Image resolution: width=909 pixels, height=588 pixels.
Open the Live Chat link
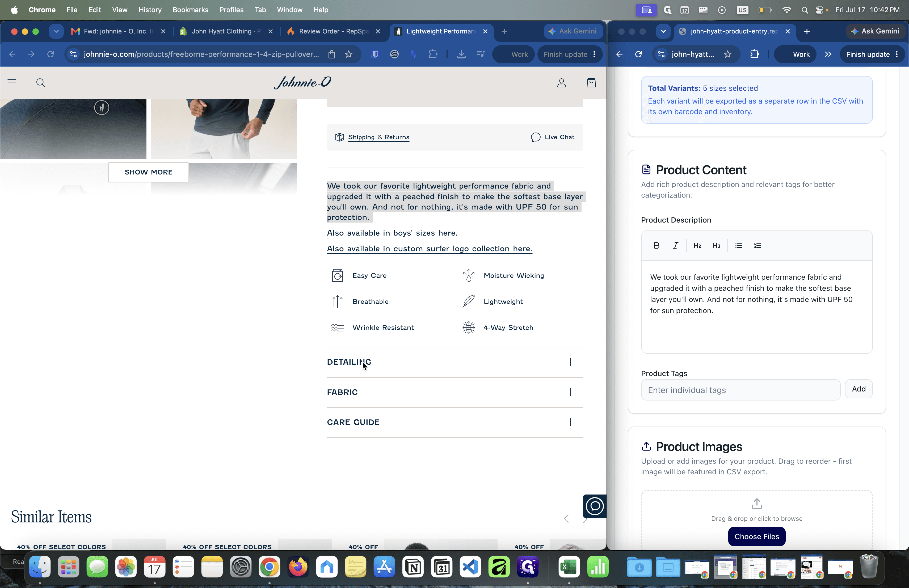[559, 137]
